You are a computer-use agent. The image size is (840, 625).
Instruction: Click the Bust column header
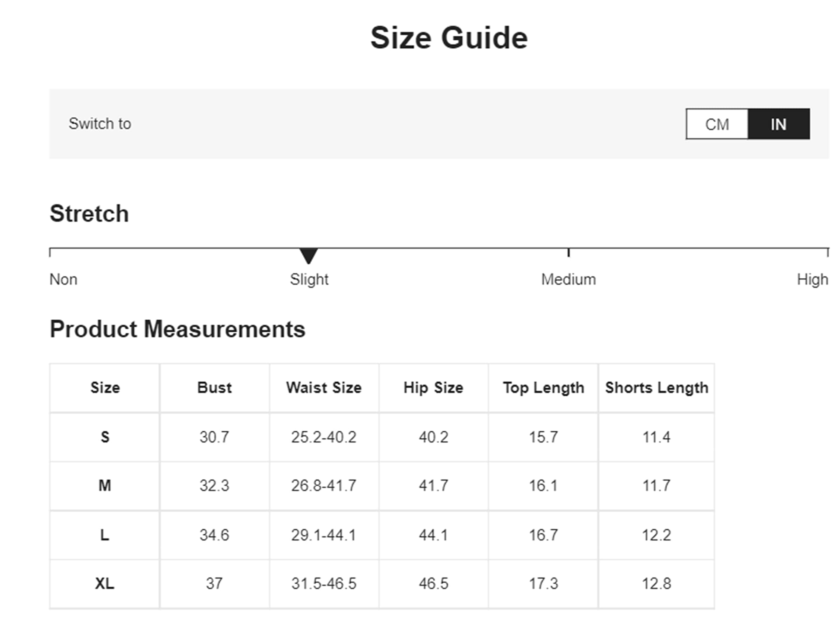214,388
